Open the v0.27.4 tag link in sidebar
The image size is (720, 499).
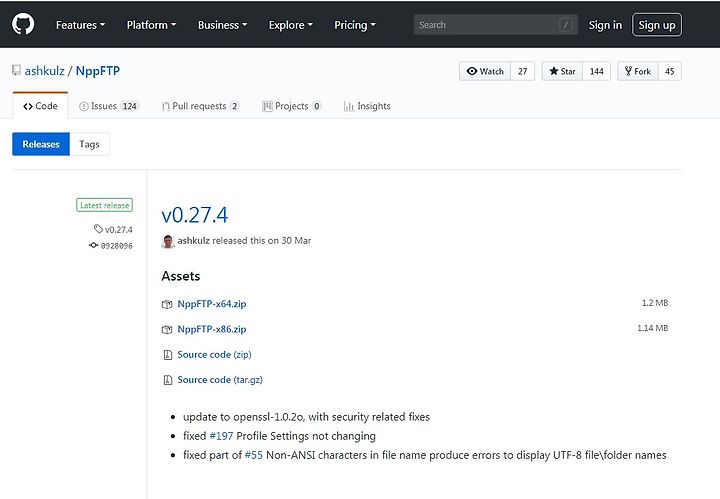tap(118, 230)
